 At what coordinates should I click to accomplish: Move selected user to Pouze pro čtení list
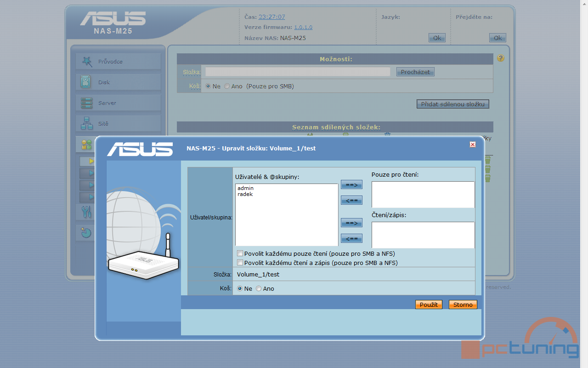tap(351, 184)
